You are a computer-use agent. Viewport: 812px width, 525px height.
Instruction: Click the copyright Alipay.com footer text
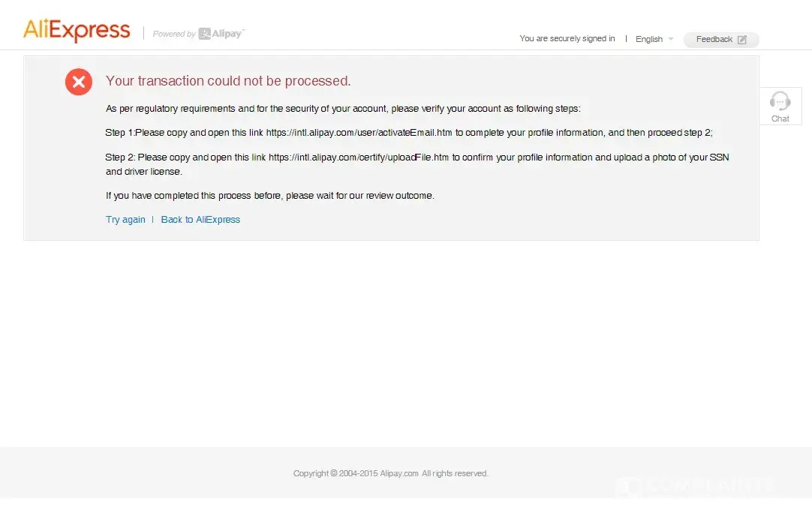(391, 473)
